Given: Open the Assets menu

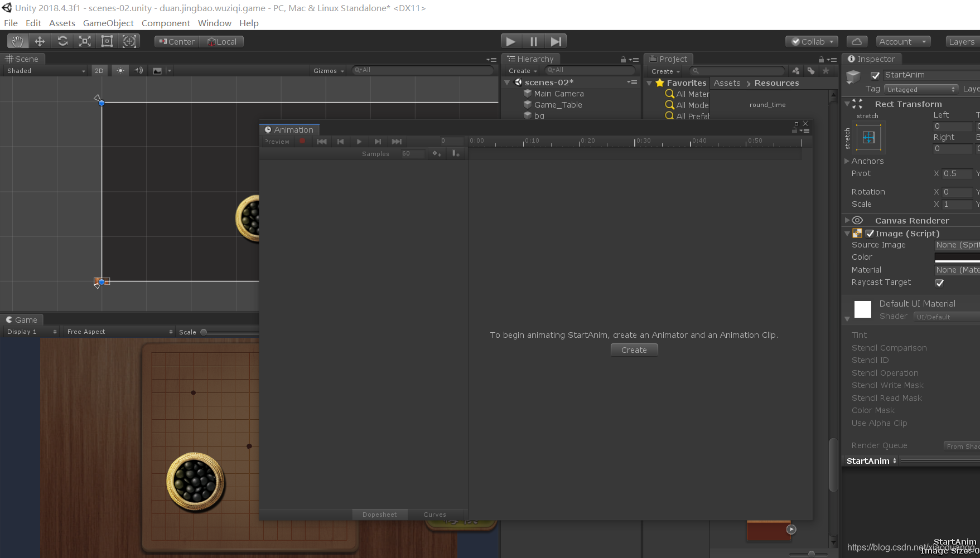Looking at the screenshot, I should 62,23.
